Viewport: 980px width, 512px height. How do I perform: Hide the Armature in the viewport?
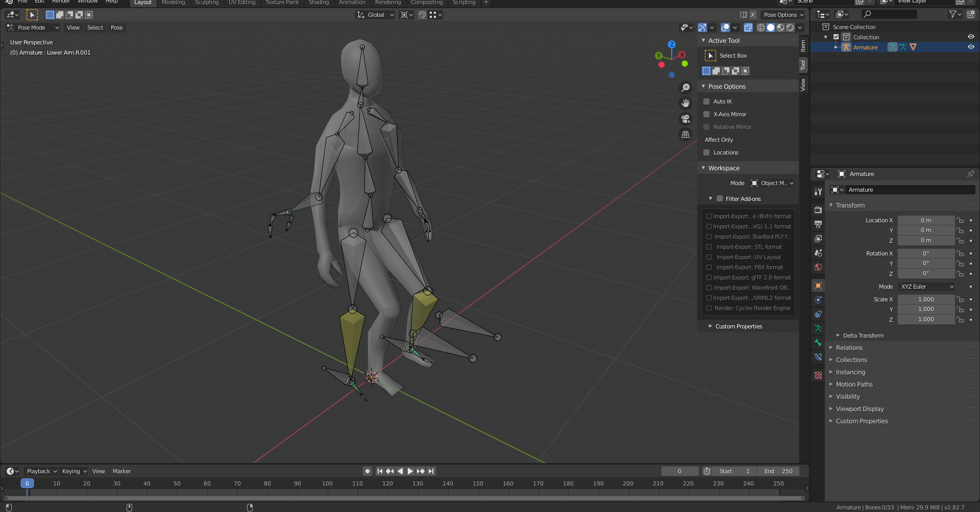click(971, 46)
